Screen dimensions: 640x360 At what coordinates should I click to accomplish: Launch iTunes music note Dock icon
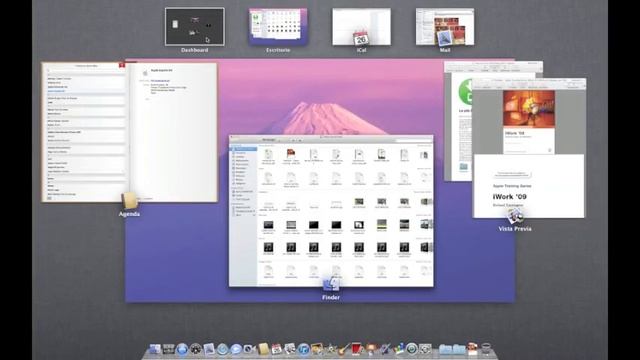click(x=303, y=349)
